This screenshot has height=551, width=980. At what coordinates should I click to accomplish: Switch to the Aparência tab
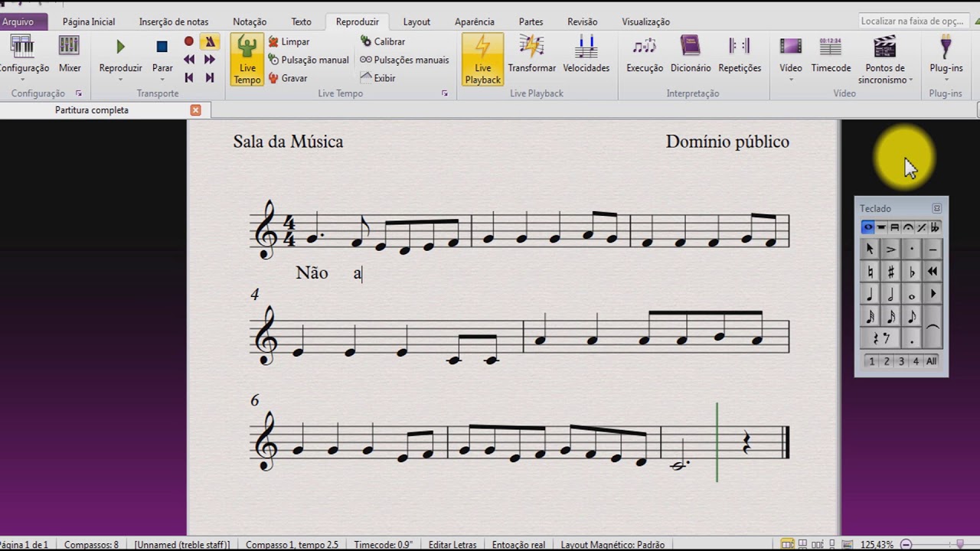(474, 21)
